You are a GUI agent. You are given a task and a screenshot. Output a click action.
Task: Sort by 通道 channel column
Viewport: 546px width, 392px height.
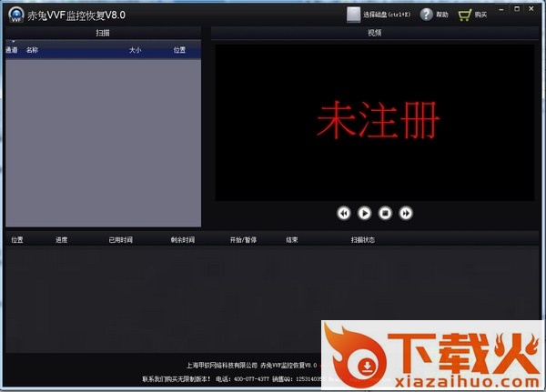[x=12, y=50]
